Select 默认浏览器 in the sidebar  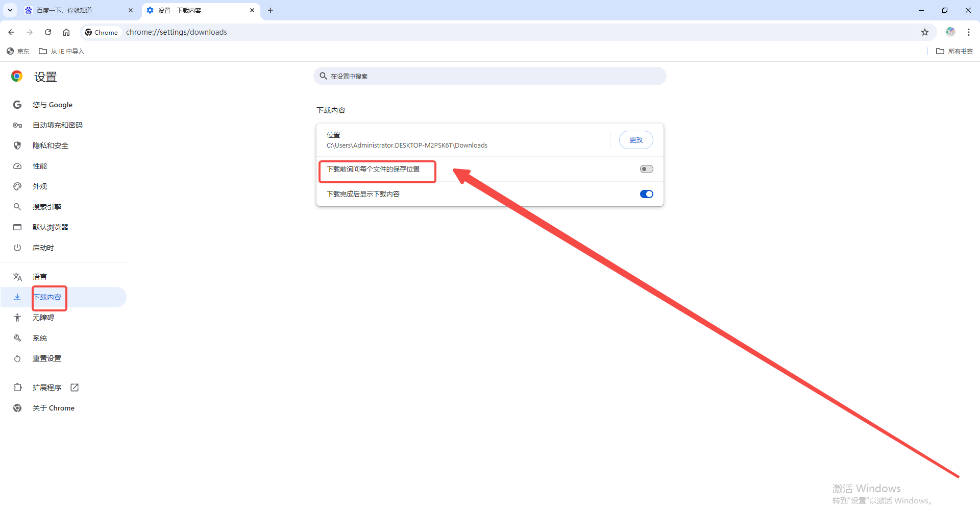coord(51,227)
